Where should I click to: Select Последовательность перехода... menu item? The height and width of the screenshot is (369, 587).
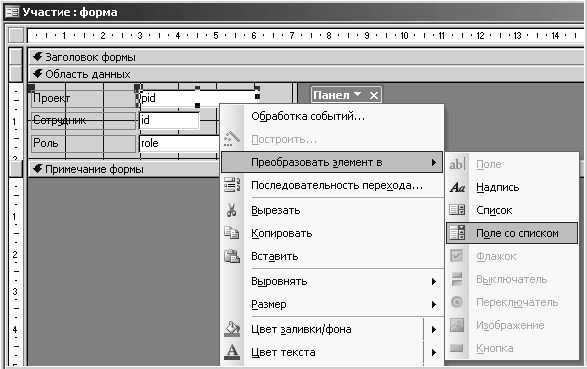[332, 185]
